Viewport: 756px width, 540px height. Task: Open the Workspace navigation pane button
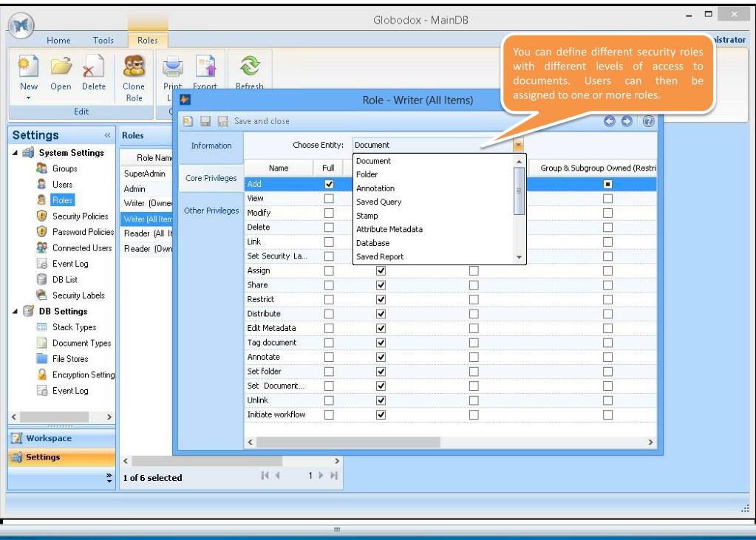[62, 438]
